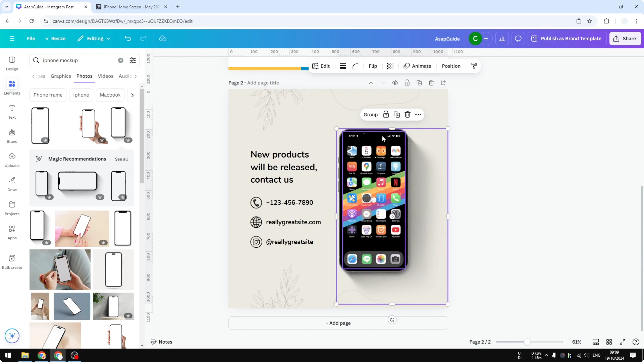Switch to the Videos tab
Image resolution: width=644 pixels, height=362 pixels.
pyautogui.click(x=106, y=76)
